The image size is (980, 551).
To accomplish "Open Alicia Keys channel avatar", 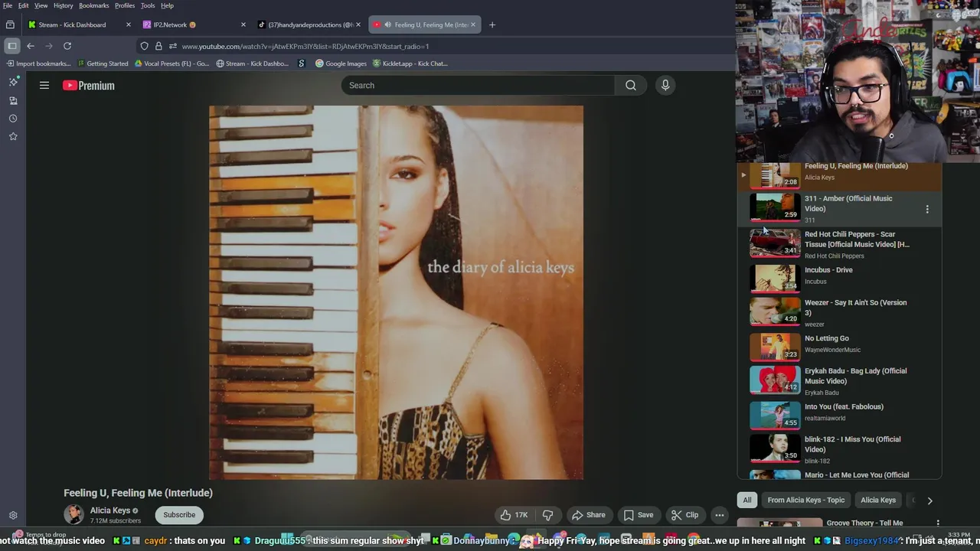I will tap(73, 515).
